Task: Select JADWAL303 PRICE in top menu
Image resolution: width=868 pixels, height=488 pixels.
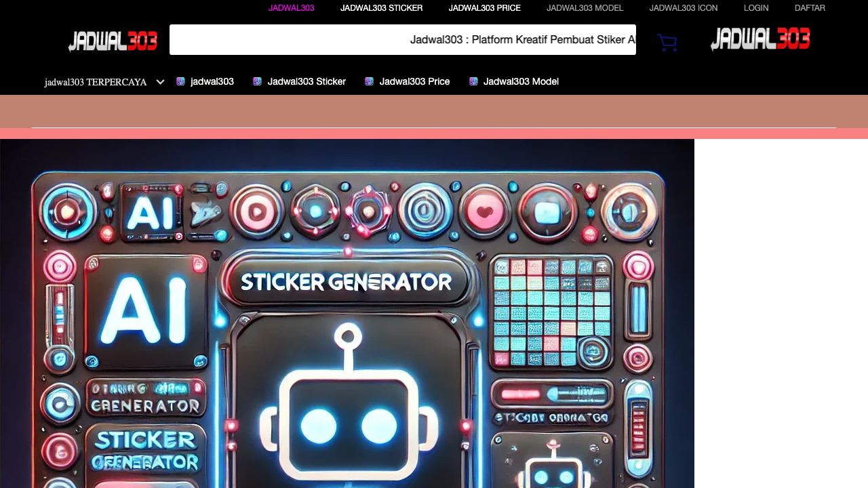Action: [x=484, y=8]
